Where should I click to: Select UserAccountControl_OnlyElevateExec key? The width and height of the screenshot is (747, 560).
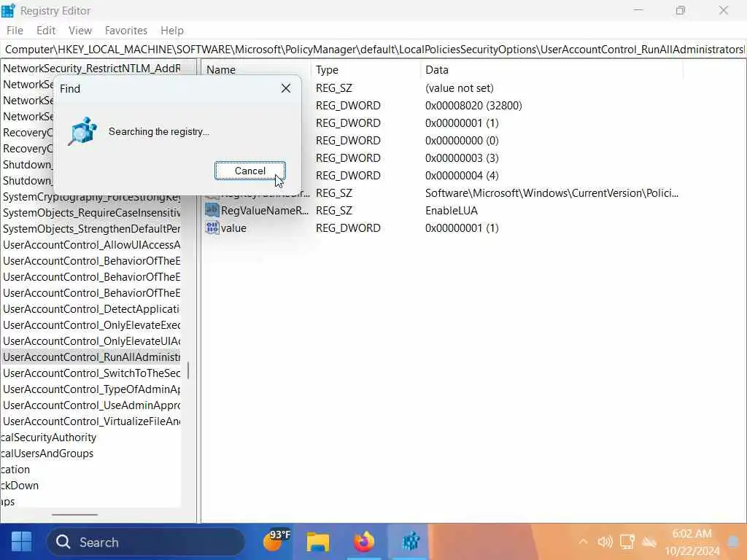coord(91,325)
